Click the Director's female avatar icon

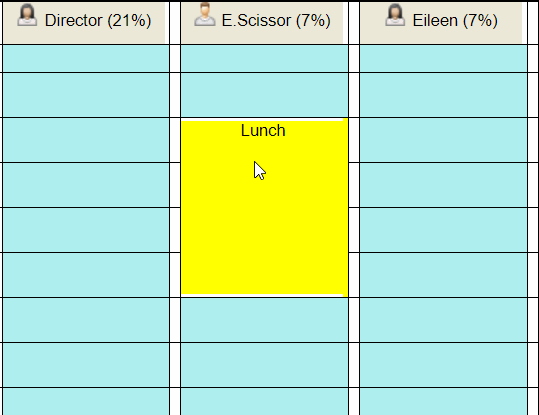(x=27, y=15)
